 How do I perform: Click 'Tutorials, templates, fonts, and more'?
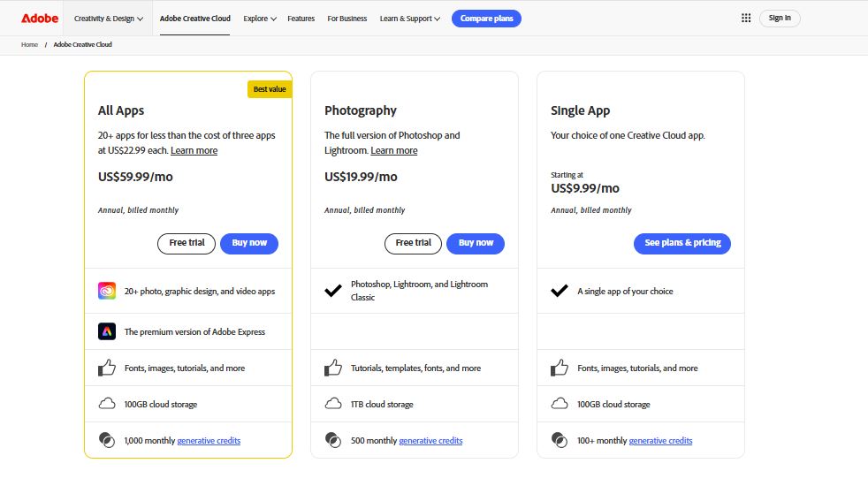415,368
